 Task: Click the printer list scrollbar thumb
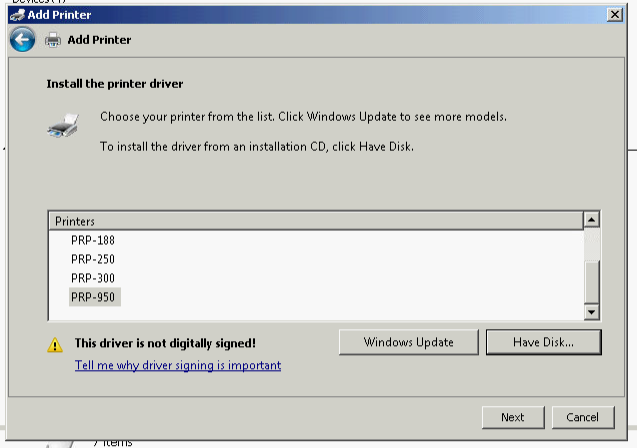[x=591, y=282]
